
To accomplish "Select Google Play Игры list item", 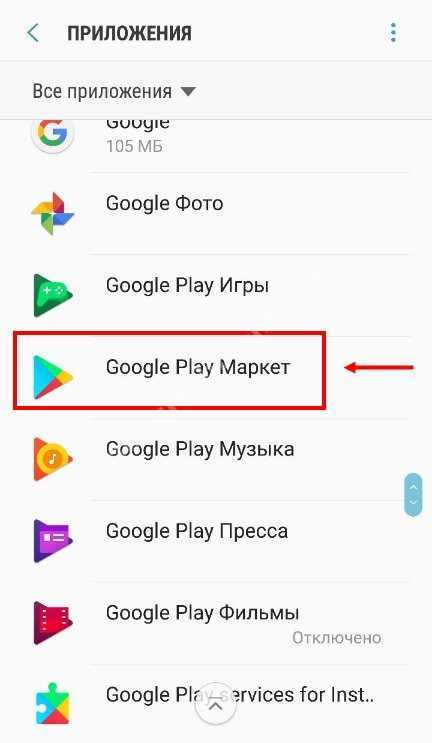I will click(x=216, y=295).
